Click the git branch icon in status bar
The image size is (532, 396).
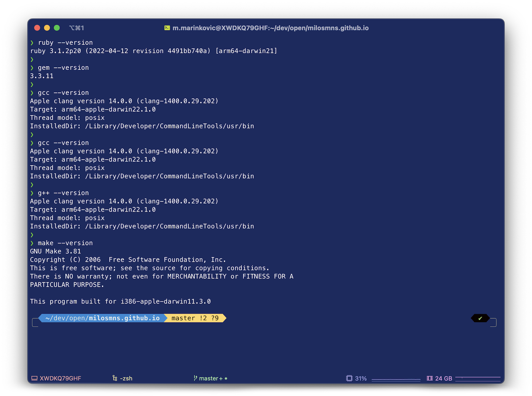(195, 378)
